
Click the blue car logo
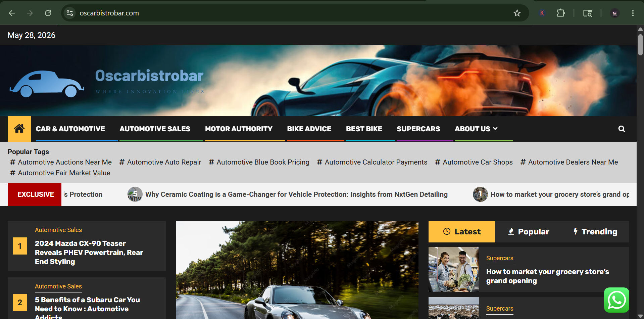click(x=47, y=84)
